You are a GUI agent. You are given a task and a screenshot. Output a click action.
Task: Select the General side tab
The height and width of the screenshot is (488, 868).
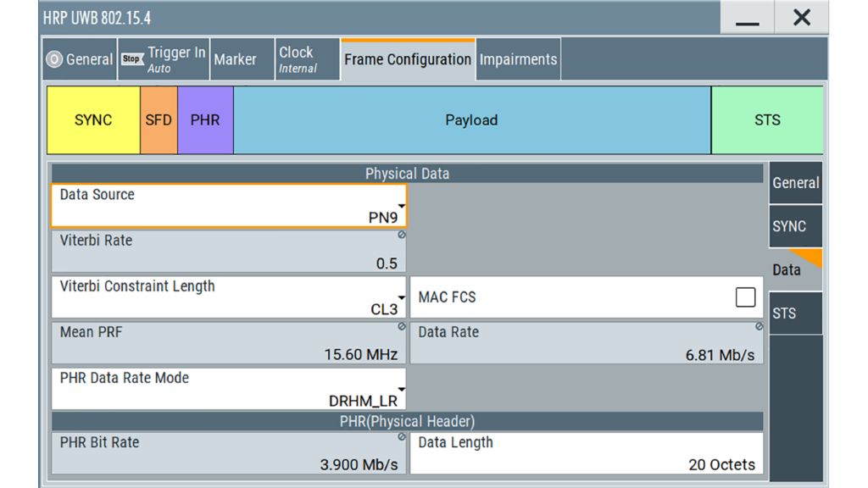click(795, 182)
